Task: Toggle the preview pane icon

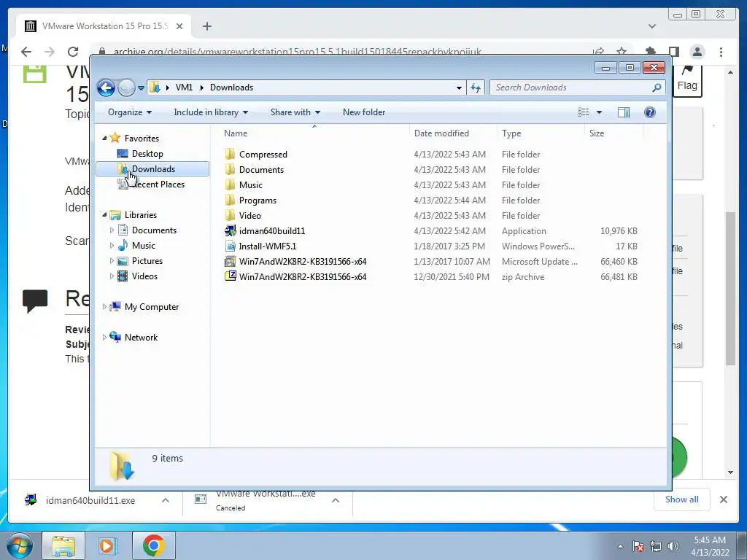Action: point(624,112)
